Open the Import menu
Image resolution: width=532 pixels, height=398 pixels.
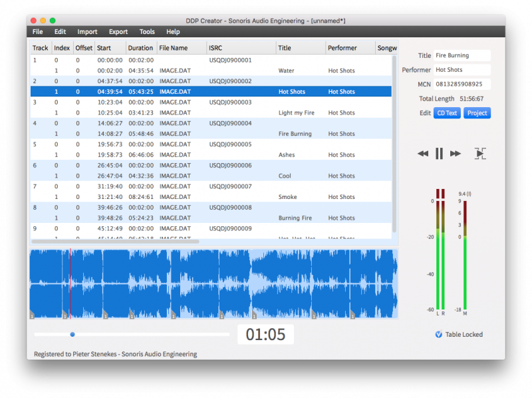[x=87, y=31]
